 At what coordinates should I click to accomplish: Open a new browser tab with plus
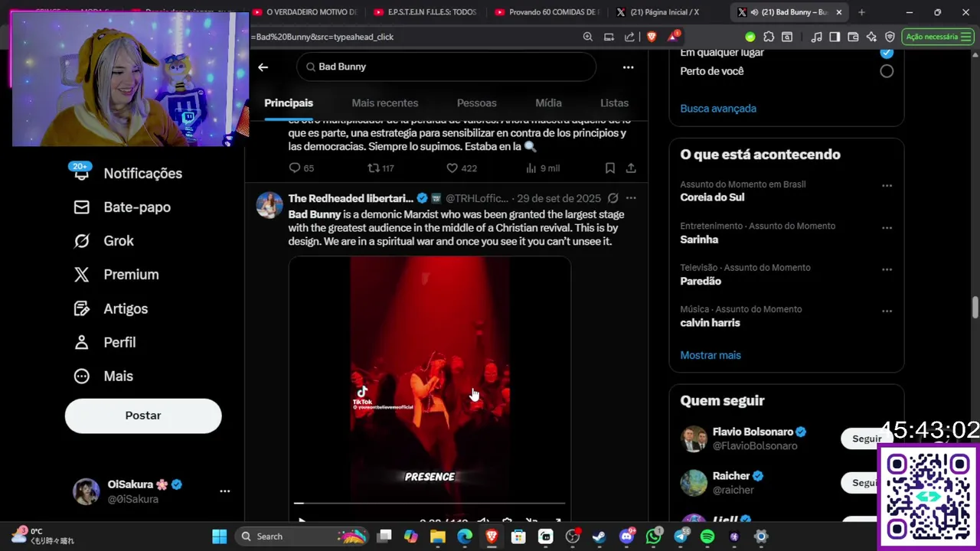click(861, 12)
